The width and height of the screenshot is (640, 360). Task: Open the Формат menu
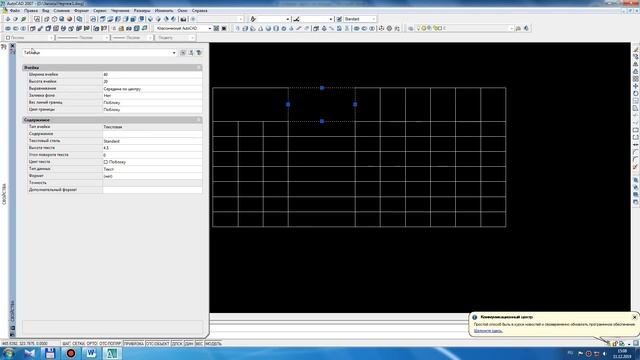(81, 11)
